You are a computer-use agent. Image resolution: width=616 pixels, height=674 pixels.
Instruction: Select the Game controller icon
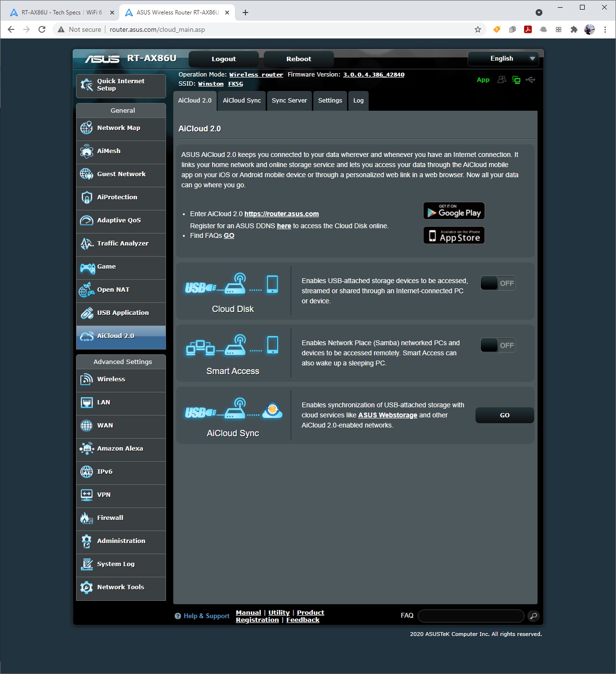point(87,267)
